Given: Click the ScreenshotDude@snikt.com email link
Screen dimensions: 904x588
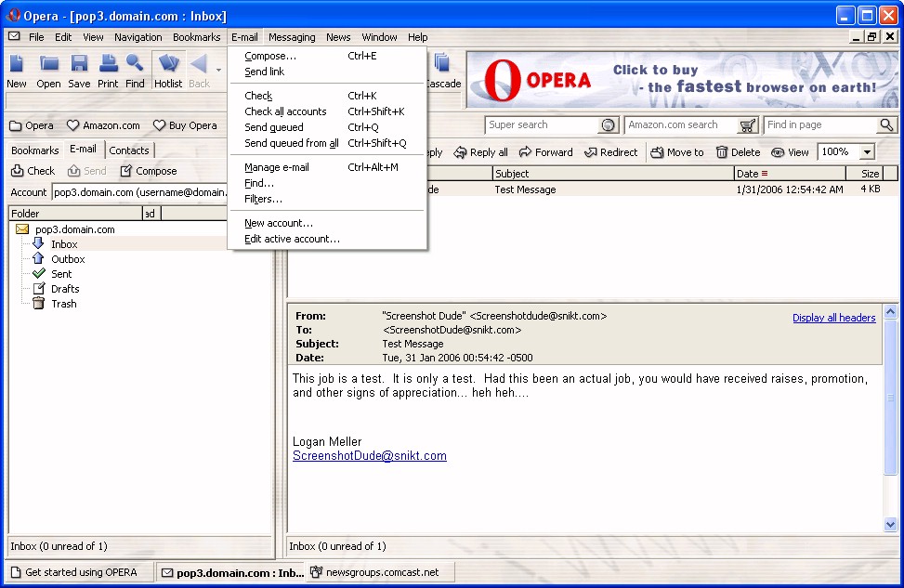Looking at the screenshot, I should 370,455.
